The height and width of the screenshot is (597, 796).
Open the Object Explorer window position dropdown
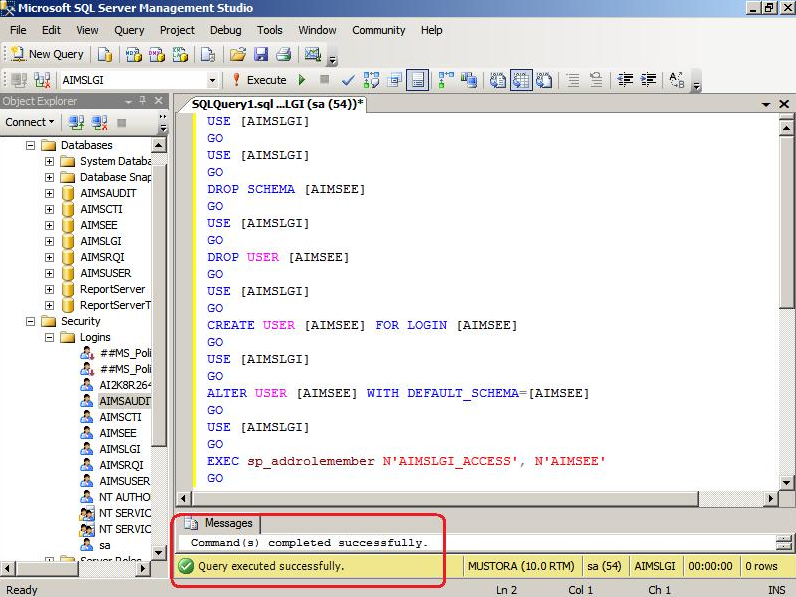coord(128,102)
